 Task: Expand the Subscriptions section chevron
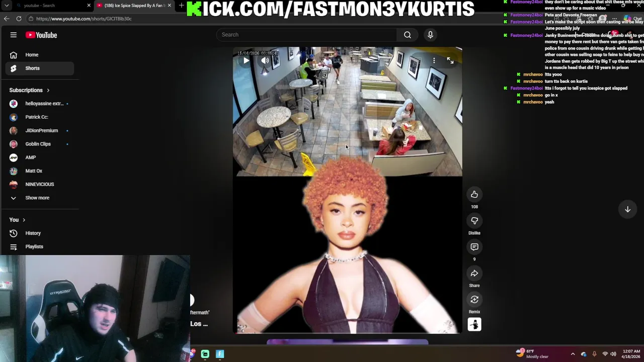pyautogui.click(x=48, y=90)
